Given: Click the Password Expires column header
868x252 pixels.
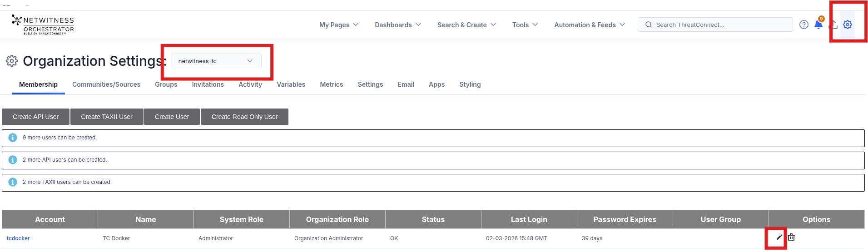Looking at the screenshot, I should pos(625,219).
